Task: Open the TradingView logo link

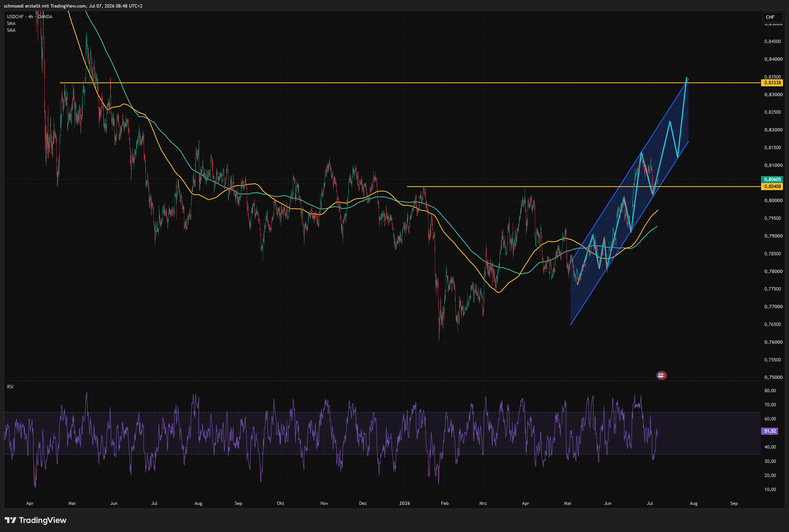Action: (x=36, y=520)
